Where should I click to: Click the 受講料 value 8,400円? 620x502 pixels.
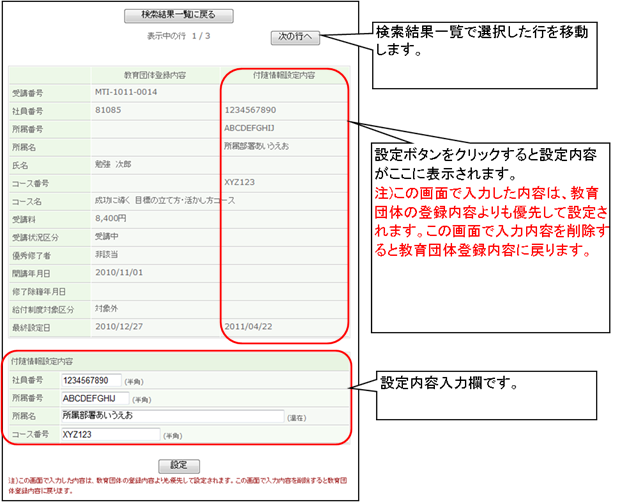point(111,219)
